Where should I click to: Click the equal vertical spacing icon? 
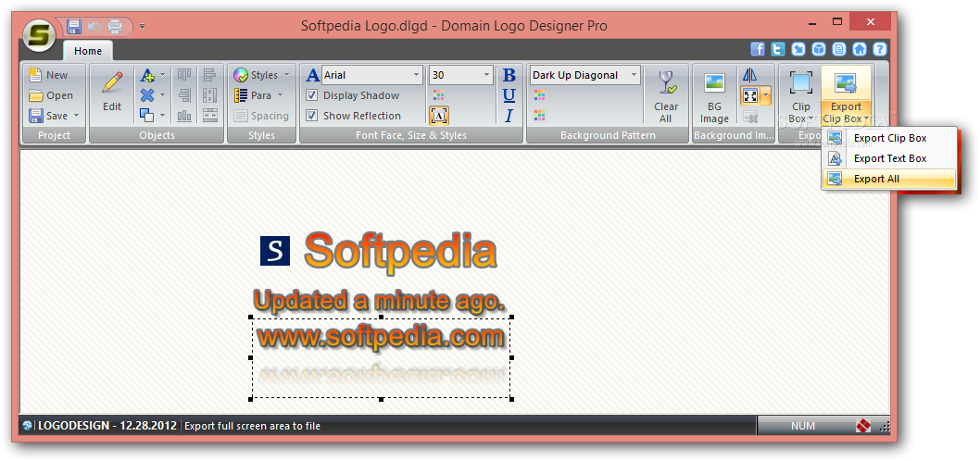[x=210, y=95]
